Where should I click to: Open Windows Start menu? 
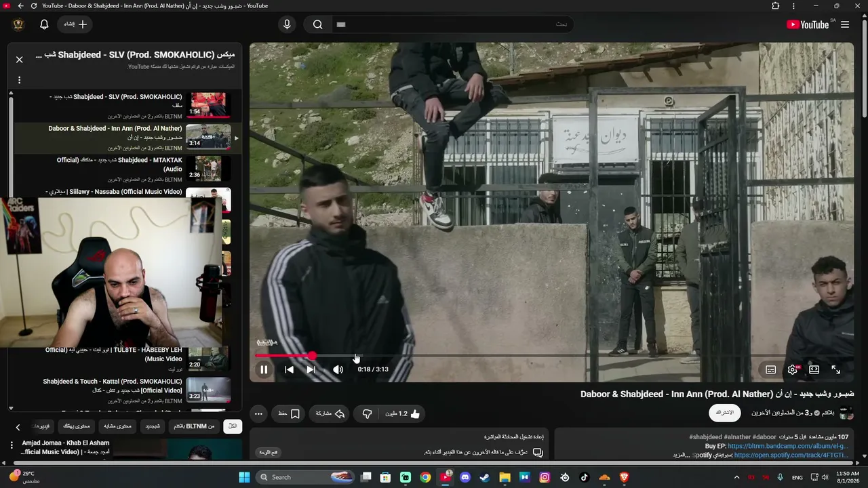pyautogui.click(x=244, y=477)
